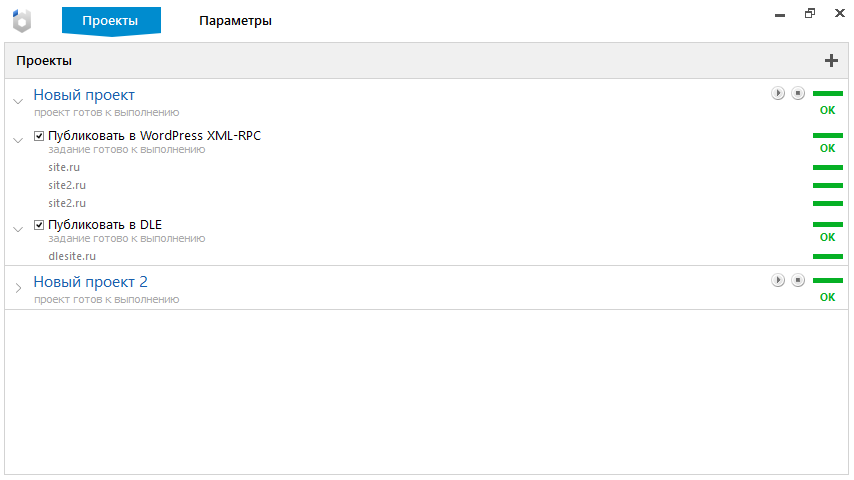Restore the window using title bar icon
The width and height of the screenshot is (854, 480).
810,13
